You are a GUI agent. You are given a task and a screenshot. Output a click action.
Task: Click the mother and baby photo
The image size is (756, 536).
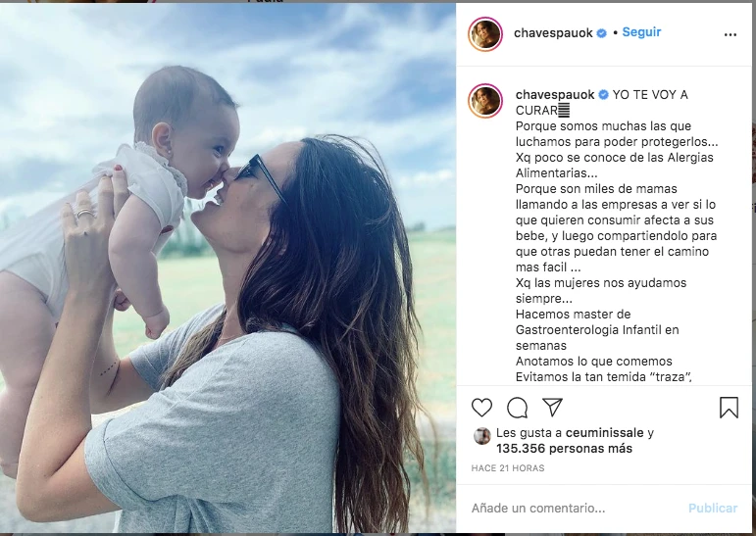coord(227,268)
